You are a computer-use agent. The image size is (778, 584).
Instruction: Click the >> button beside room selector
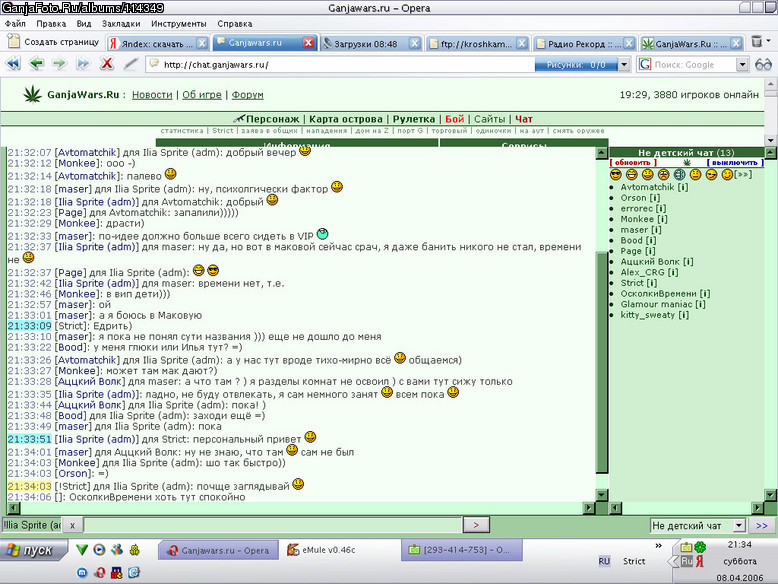pos(762,525)
